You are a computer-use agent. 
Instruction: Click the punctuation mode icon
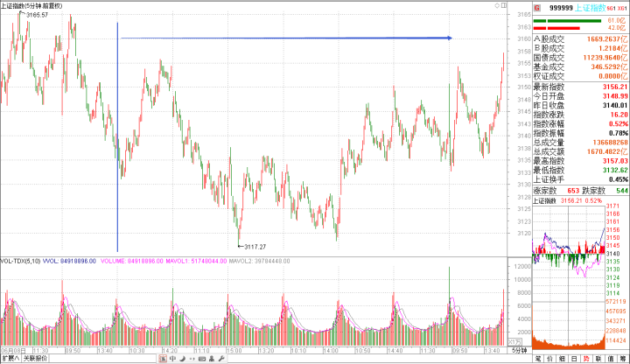coord(192,359)
